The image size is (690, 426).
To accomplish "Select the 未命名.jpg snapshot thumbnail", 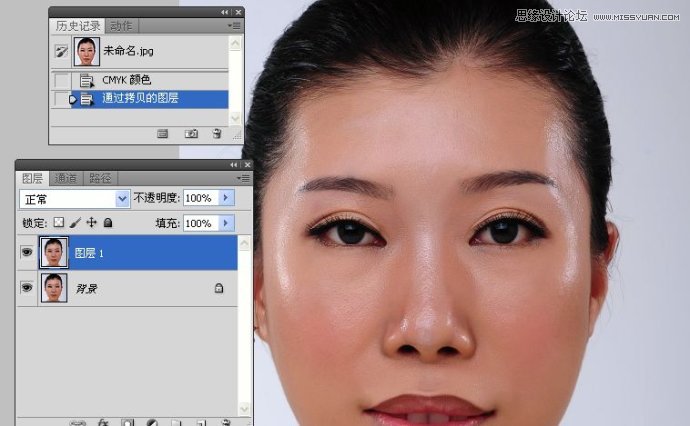I will (x=87, y=51).
